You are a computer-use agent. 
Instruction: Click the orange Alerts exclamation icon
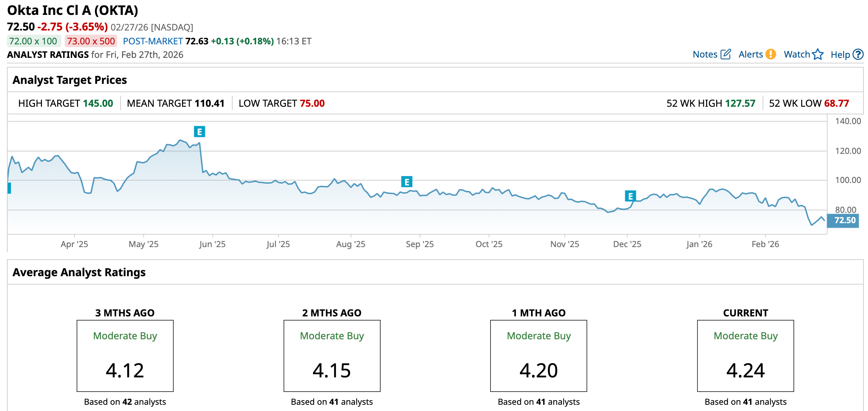coord(771,54)
